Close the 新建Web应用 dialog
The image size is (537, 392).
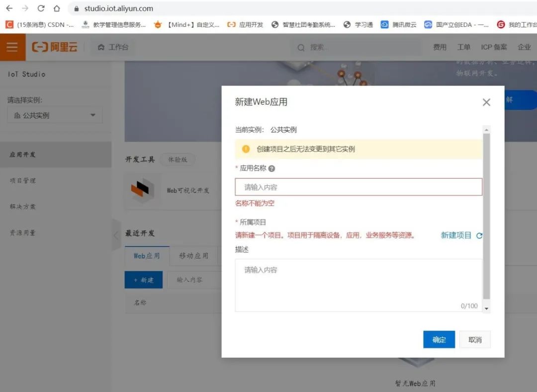pyautogui.click(x=486, y=102)
